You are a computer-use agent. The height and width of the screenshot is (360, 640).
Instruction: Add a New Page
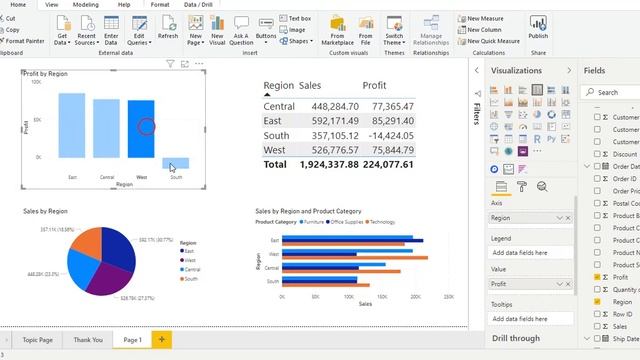[x=196, y=30]
